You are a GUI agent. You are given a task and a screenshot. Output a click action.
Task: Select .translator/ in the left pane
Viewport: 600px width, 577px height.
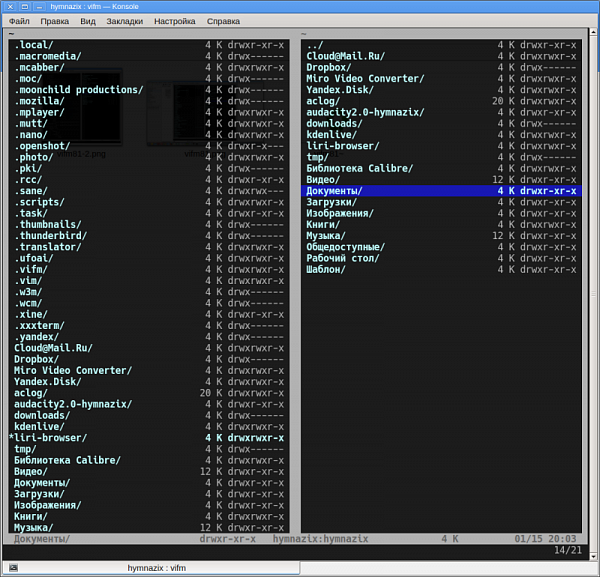click(149, 247)
